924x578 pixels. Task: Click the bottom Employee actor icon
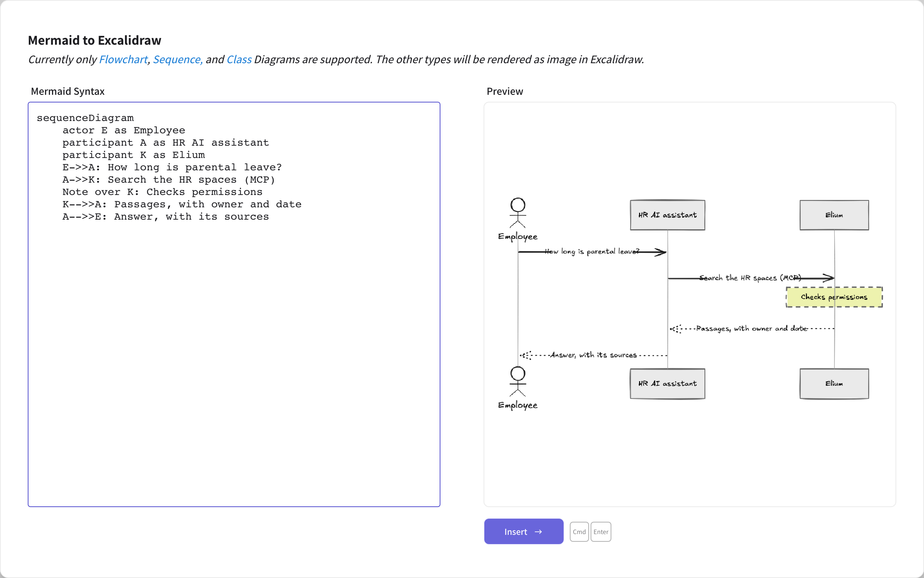518,381
